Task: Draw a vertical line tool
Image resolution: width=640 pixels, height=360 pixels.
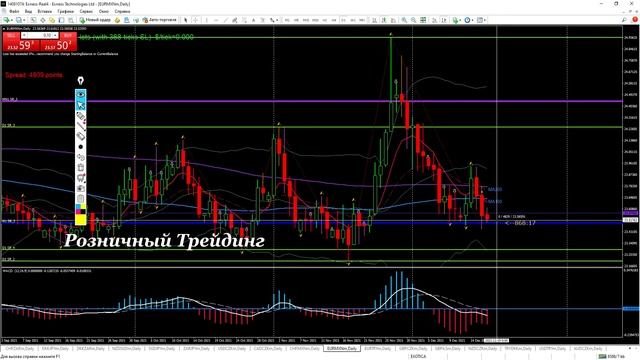Action: click(x=206, y=20)
